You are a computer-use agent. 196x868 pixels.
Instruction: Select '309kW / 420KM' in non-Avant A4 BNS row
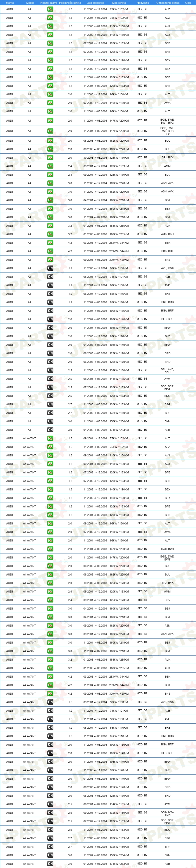point(119,260)
